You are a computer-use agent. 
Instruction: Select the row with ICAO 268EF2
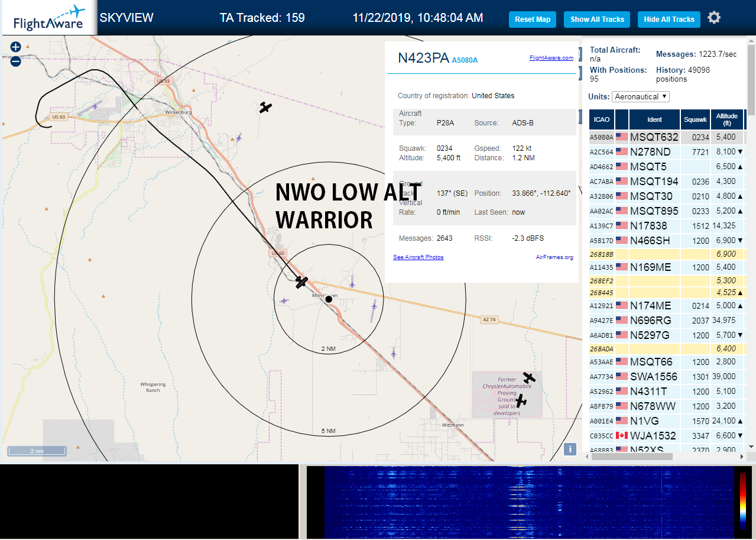[666, 281]
